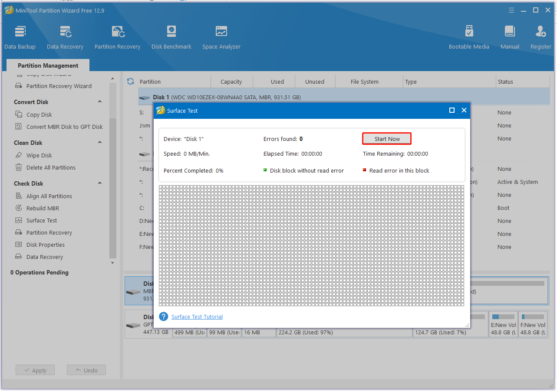Collapse the Check Disk section
The height and width of the screenshot is (392, 557).
click(100, 183)
